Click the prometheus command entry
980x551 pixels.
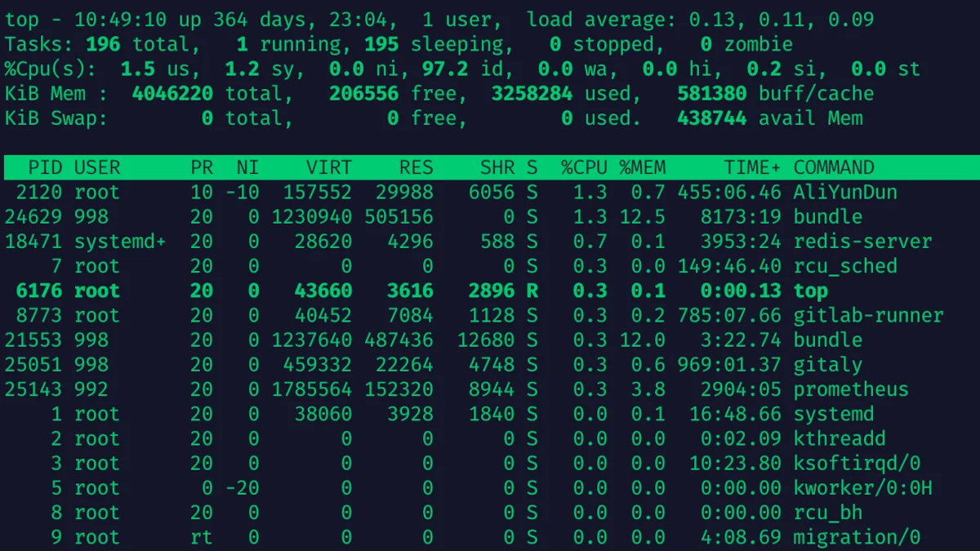point(851,389)
